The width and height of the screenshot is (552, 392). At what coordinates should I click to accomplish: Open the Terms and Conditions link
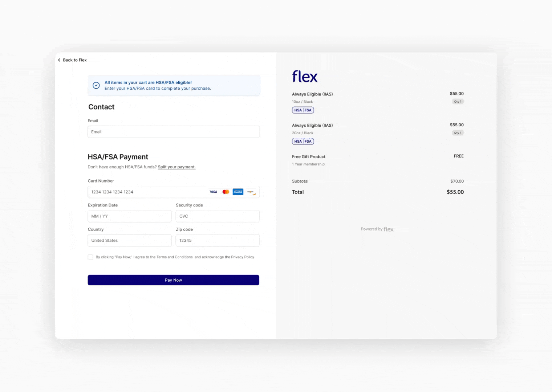click(x=175, y=257)
